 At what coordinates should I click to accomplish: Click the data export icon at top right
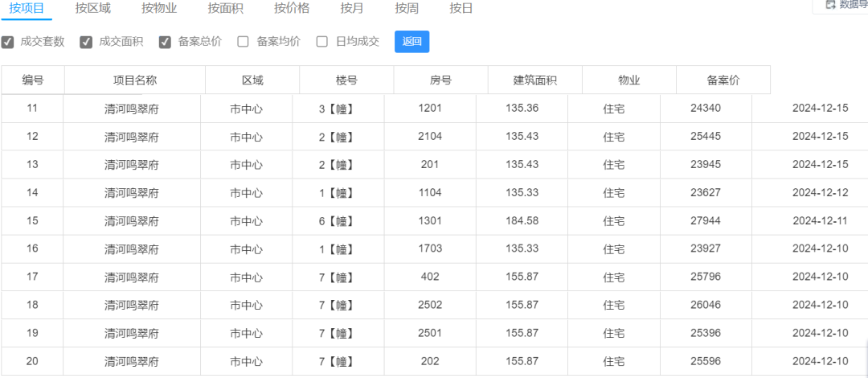pyautogui.click(x=829, y=5)
